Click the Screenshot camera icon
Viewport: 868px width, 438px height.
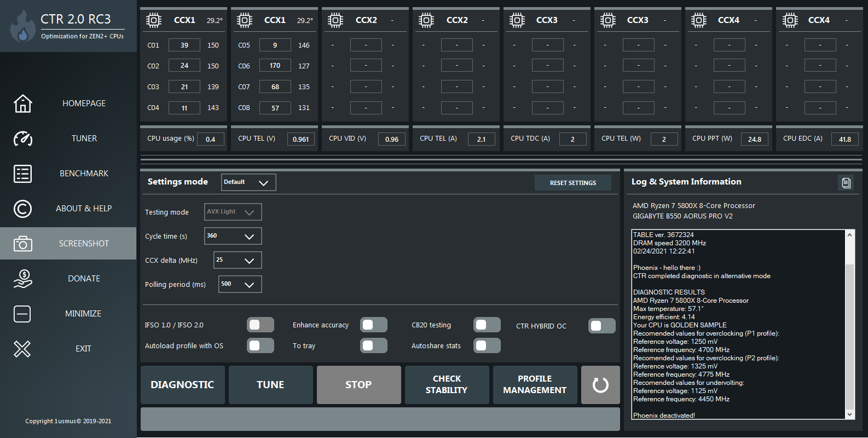(x=22, y=244)
